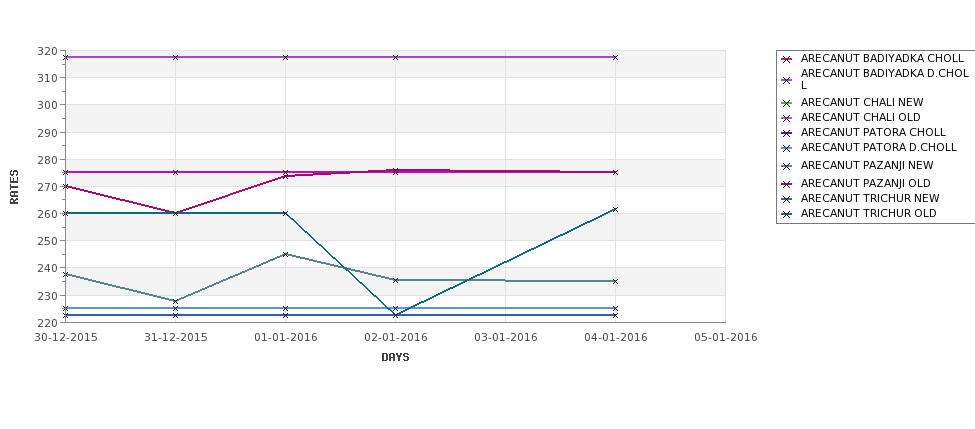Click the RATES axis title
The width and height of the screenshot is (975, 429).
(14, 187)
